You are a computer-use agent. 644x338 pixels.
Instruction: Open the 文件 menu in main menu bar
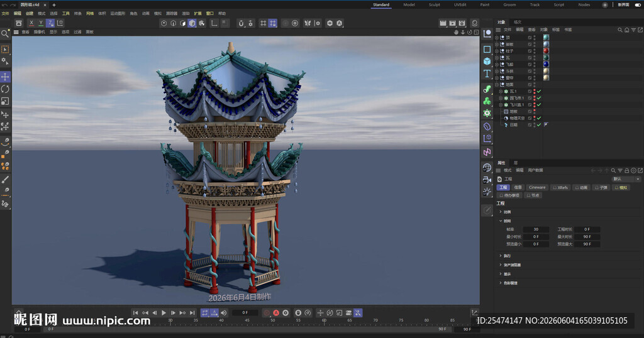pyautogui.click(x=5, y=14)
